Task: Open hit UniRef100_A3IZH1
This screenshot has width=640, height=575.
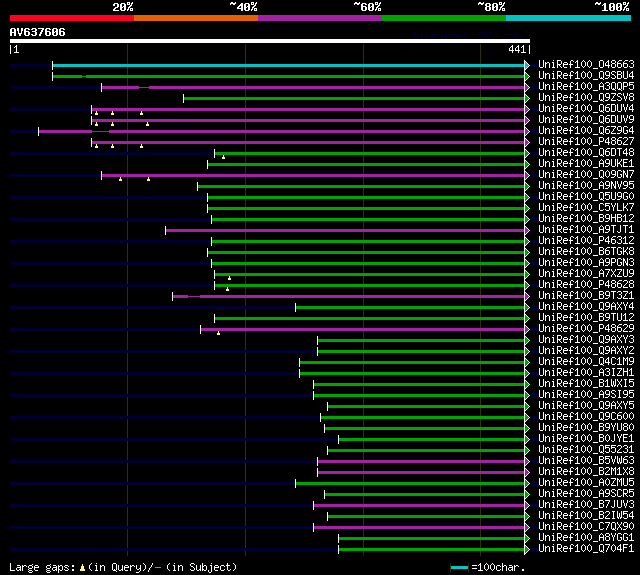Action: [586, 373]
